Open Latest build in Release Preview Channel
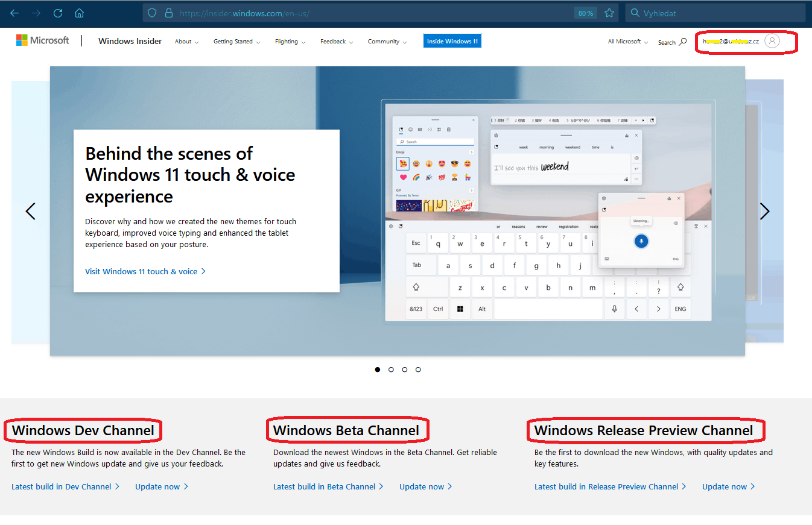812x525 pixels. pos(611,486)
